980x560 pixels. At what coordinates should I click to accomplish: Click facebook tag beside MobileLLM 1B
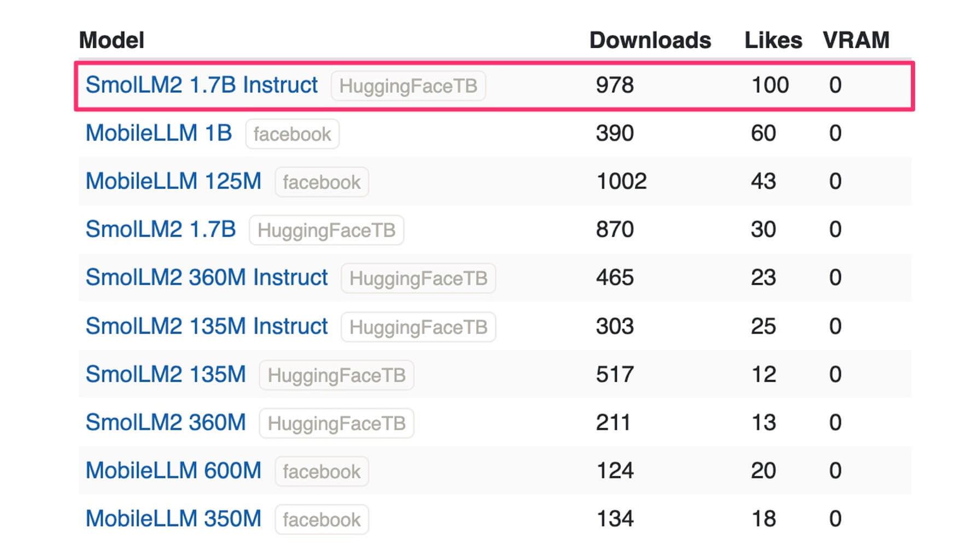292,134
